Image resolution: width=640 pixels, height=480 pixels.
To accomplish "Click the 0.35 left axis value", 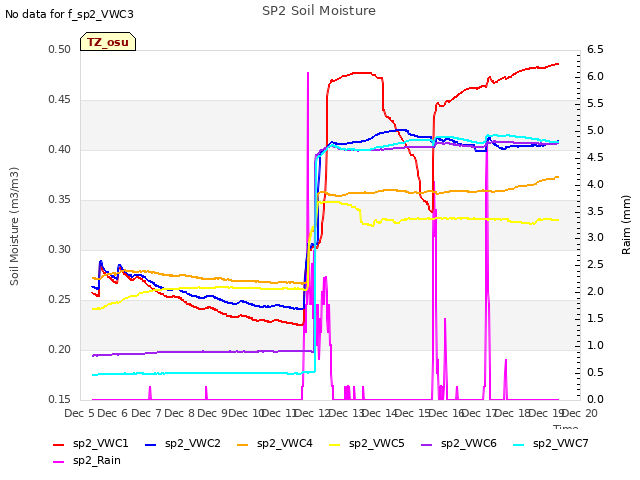I will (60, 200).
